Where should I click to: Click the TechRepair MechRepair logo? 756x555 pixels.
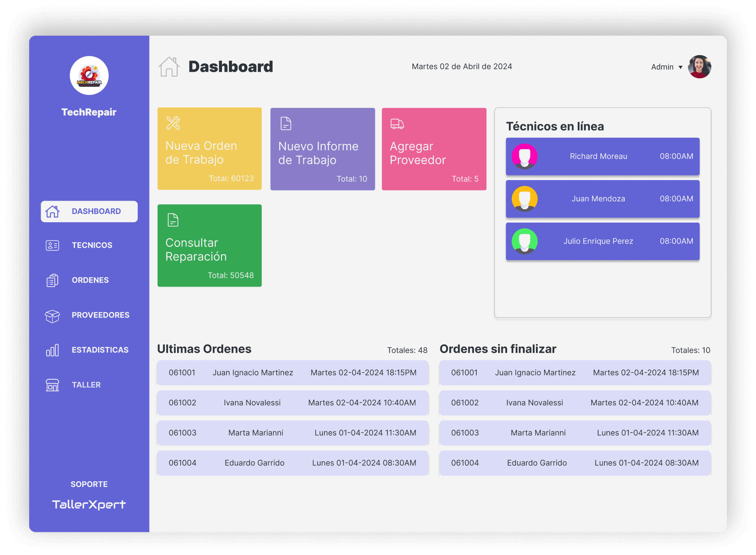coord(89,75)
